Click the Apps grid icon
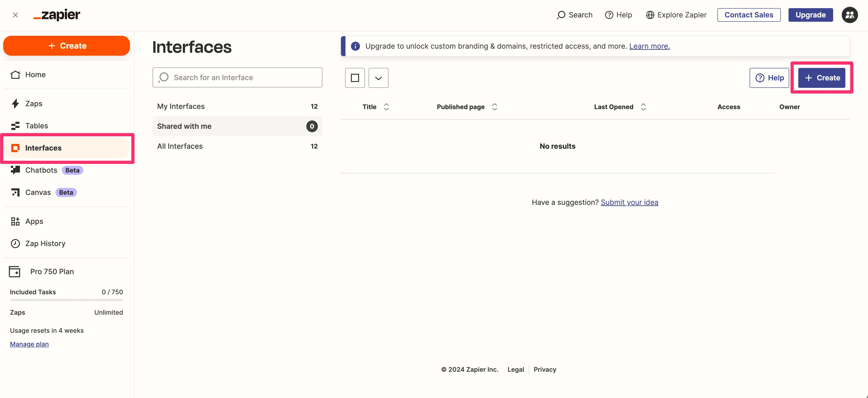 pos(15,221)
